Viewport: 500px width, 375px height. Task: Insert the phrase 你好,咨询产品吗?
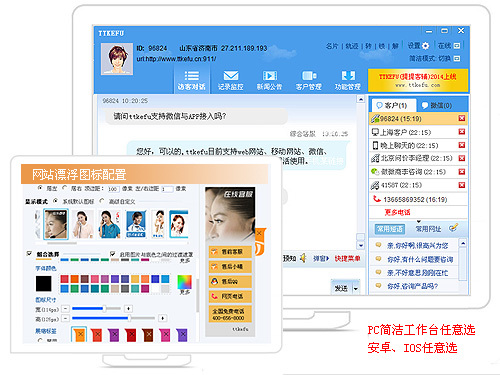click(x=412, y=286)
